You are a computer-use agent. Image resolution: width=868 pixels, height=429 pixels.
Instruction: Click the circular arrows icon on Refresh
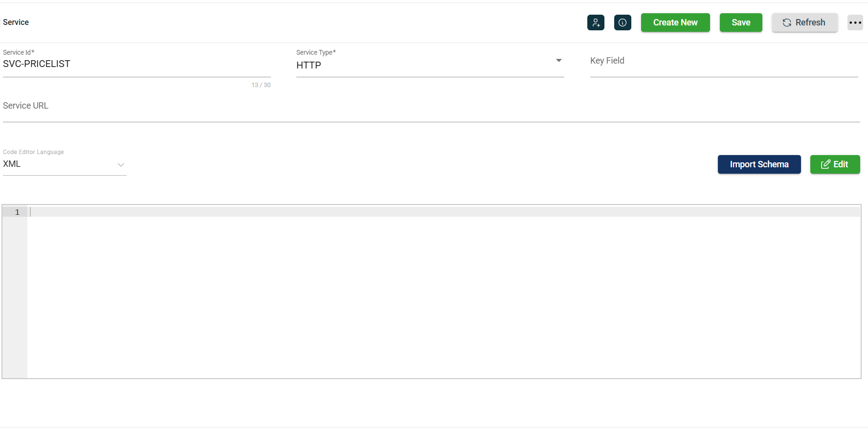pos(787,23)
